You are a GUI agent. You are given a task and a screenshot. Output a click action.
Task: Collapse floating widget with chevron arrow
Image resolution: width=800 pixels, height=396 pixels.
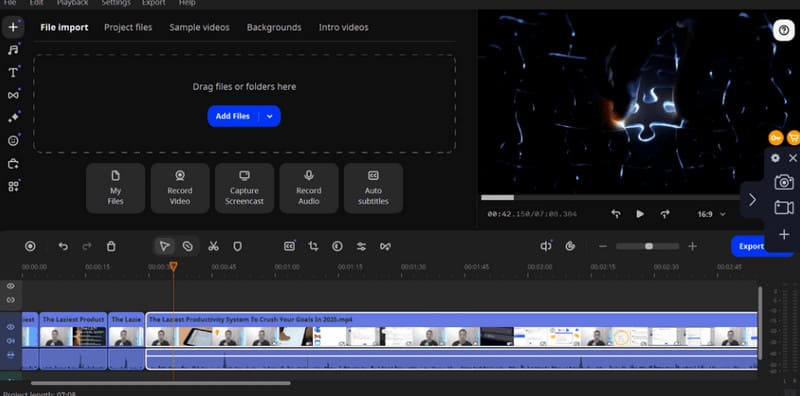coord(753,200)
